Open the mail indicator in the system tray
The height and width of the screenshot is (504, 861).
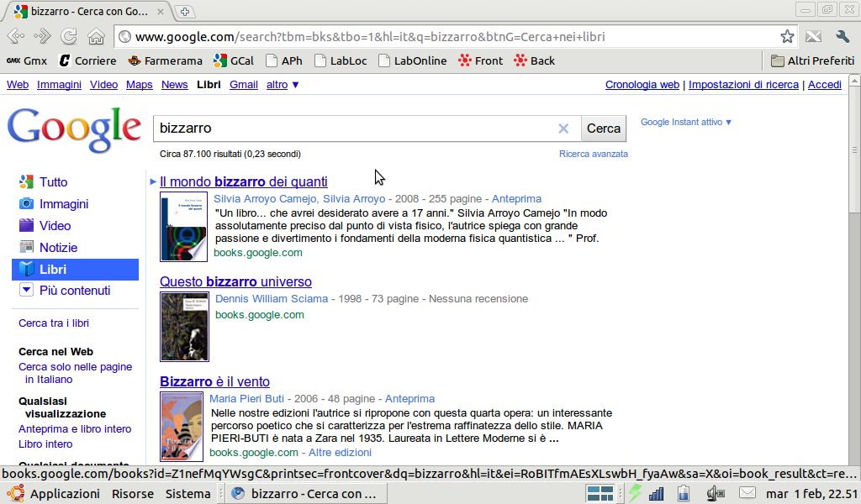[x=747, y=493]
